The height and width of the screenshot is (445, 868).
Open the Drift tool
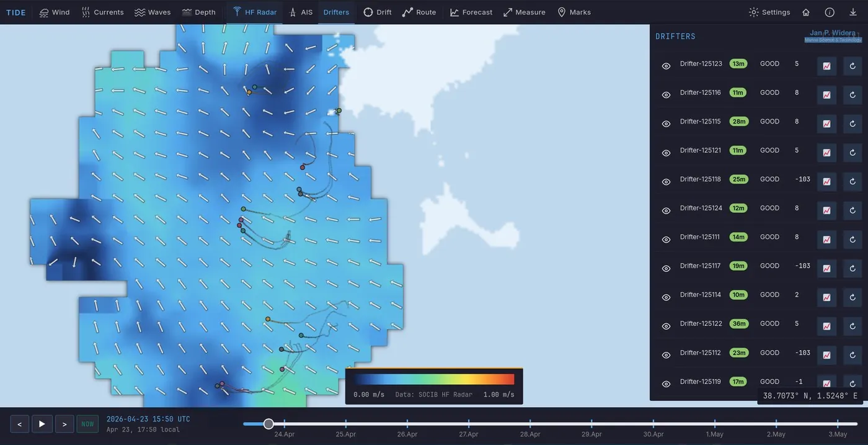[x=377, y=12]
